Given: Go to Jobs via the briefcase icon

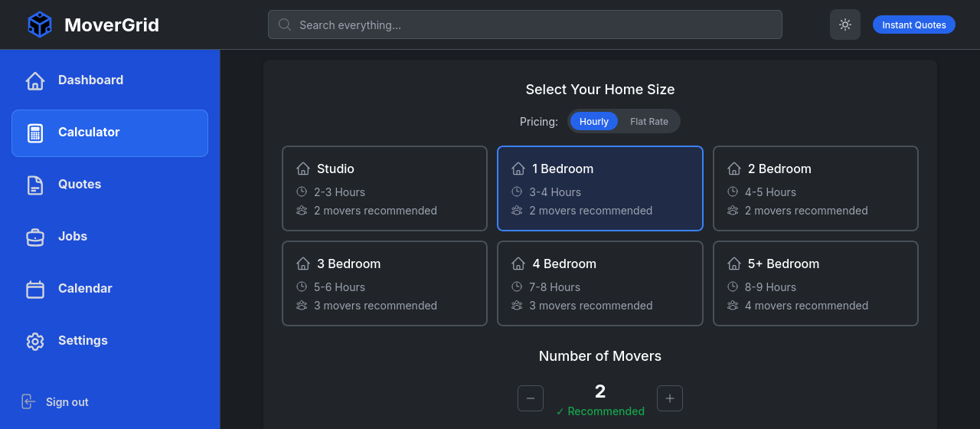Looking at the screenshot, I should [x=35, y=237].
